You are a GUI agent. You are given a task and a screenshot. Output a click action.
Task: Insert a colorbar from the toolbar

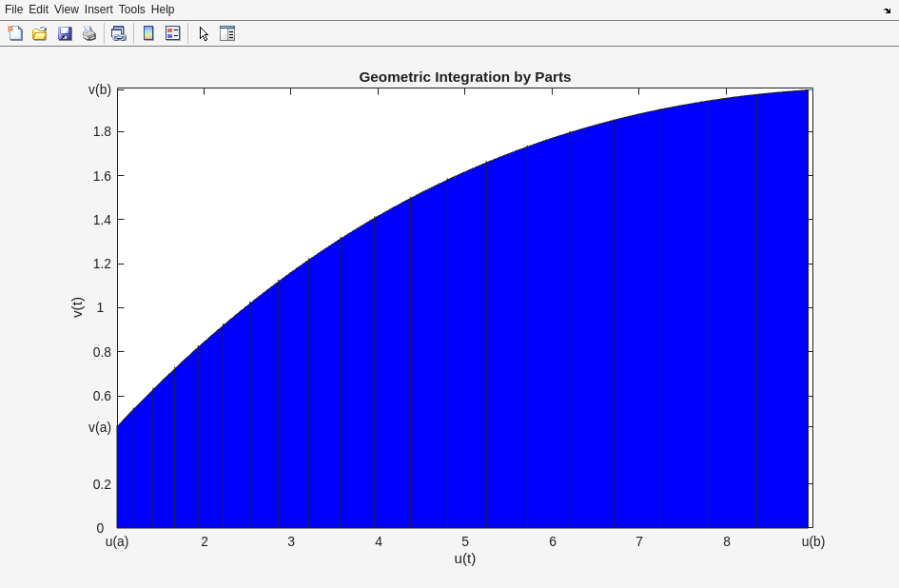[x=148, y=33]
